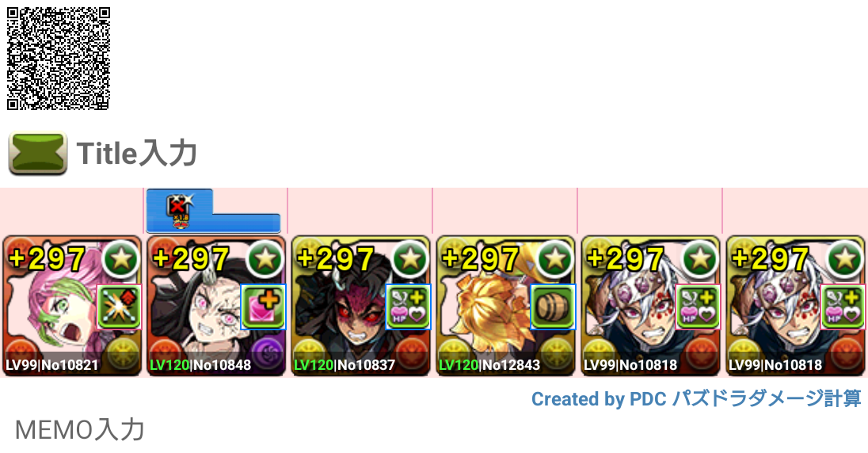This screenshot has width=868, height=453.
Task: Select monster card No12843 with yellow hair
Action: pyautogui.click(x=506, y=306)
